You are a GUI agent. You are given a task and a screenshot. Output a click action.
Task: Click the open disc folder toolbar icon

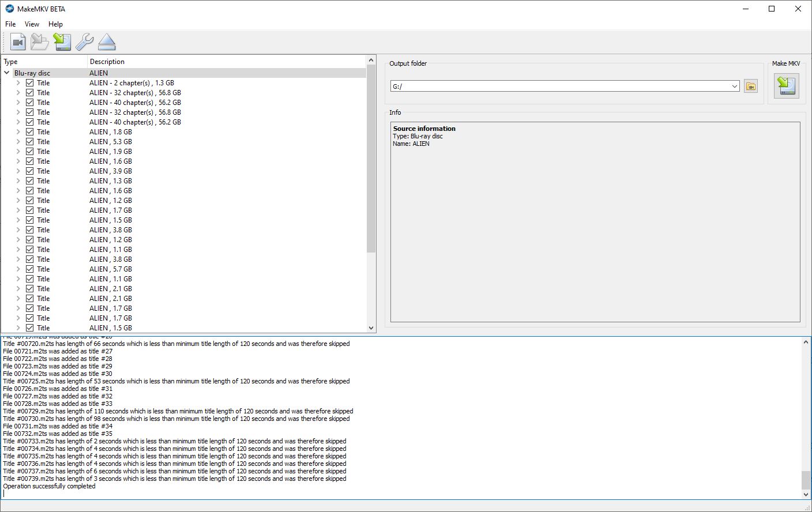[x=40, y=42]
